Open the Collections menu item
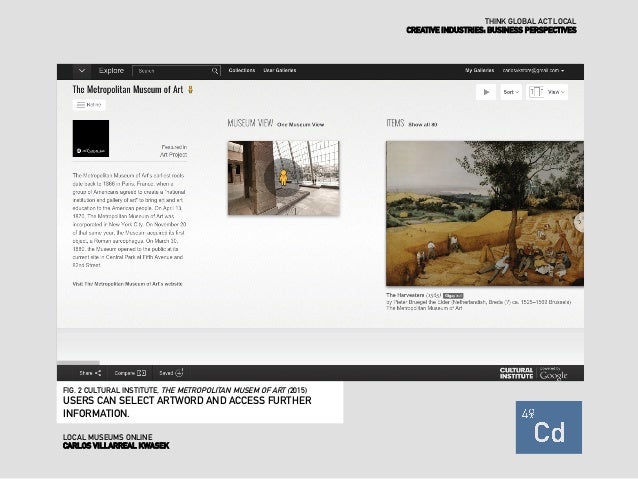Viewport: 638px width, 479px height. [x=242, y=70]
